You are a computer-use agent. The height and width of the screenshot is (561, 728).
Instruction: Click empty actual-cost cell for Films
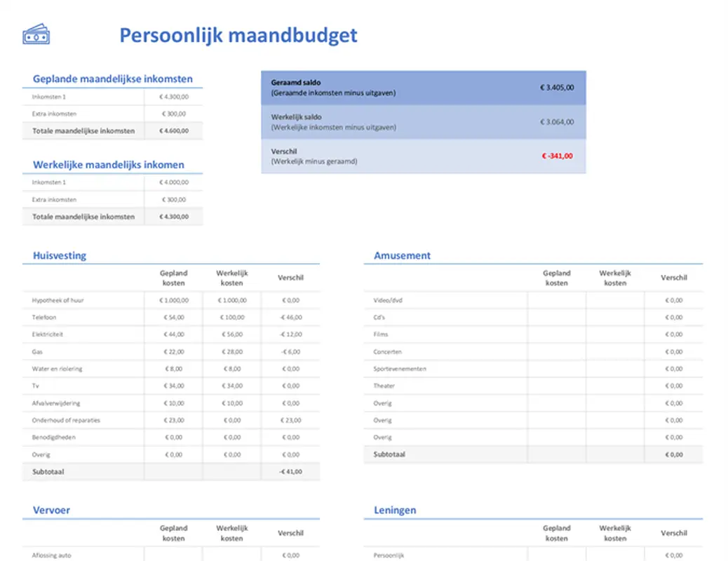click(615, 334)
